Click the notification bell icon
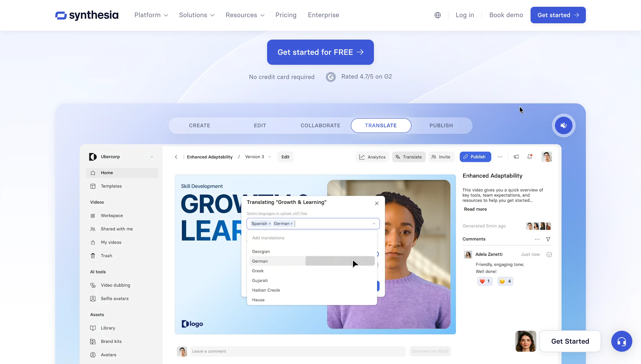This screenshot has height=364, width=641. coord(530,157)
